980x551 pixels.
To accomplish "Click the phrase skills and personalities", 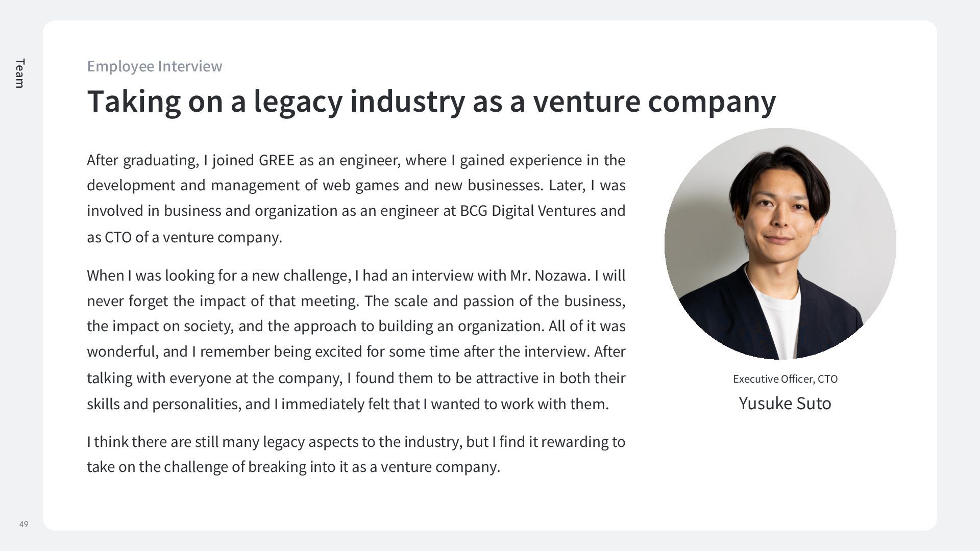I will [163, 404].
